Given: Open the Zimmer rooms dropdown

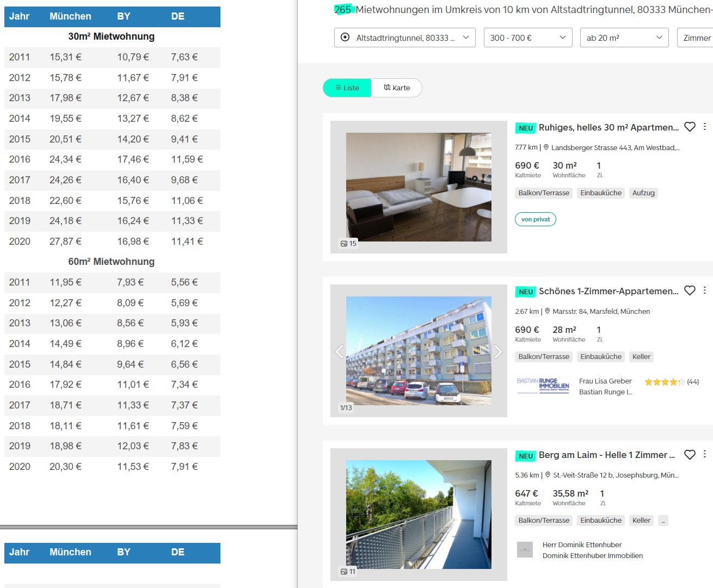Looking at the screenshot, I should point(696,38).
